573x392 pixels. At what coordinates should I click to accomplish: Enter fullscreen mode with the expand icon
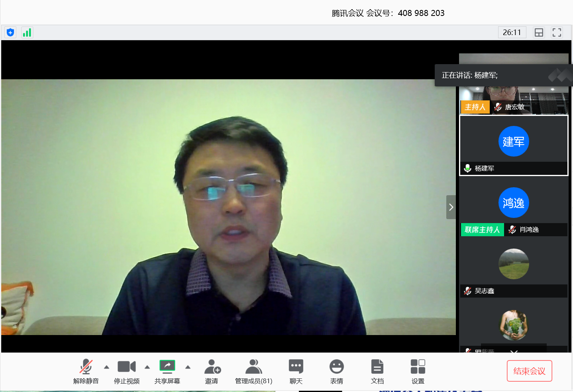(x=557, y=32)
